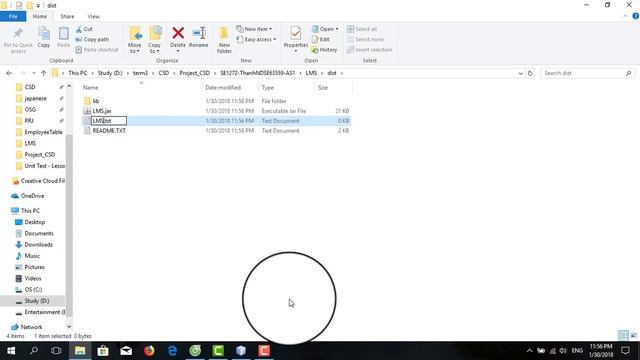Image resolution: width=640 pixels, height=360 pixels.
Task: Click the Edit ribbon command
Action: coord(321,39)
